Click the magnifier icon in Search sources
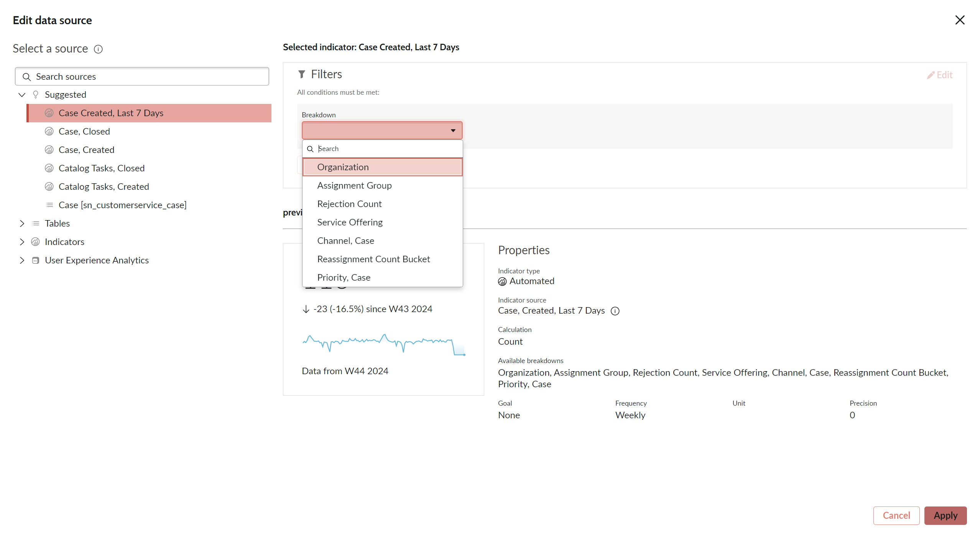This screenshot has height=536, width=980. 26,77
